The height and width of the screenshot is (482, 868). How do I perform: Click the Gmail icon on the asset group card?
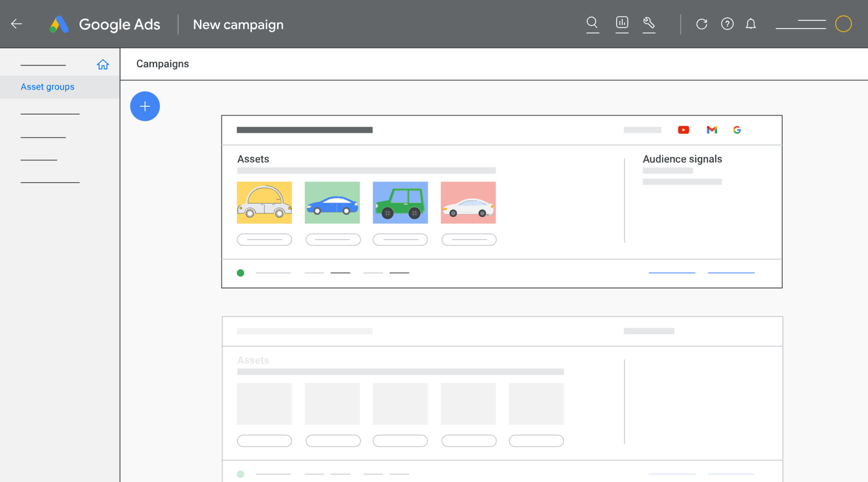[712, 129]
